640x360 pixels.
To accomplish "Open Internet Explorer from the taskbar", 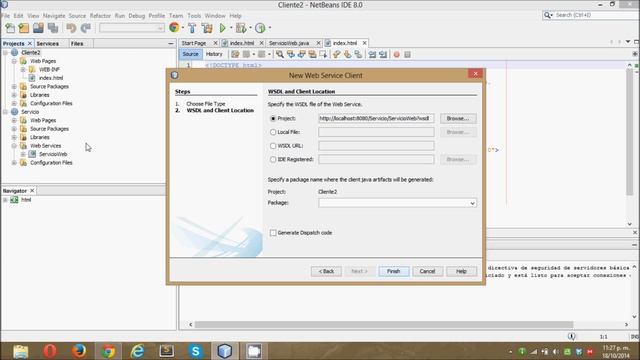I will pyautogui.click(x=137, y=351).
